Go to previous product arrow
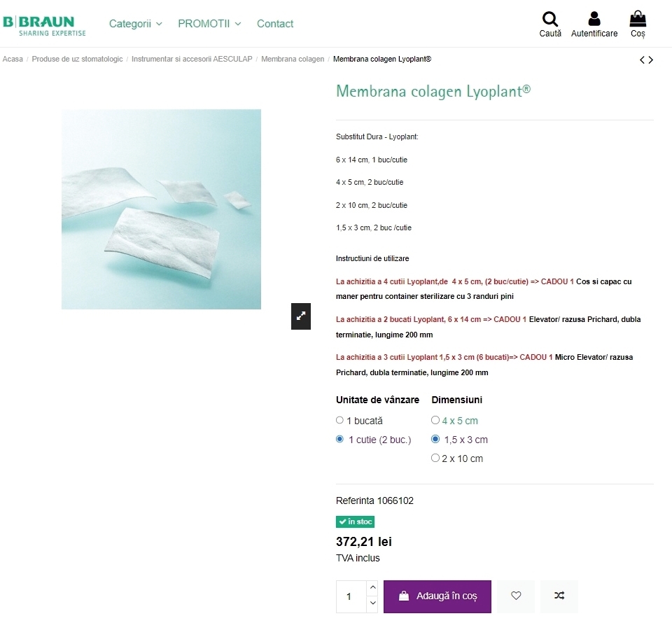Viewport: 672px width, 630px height. [x=642, y=60]
